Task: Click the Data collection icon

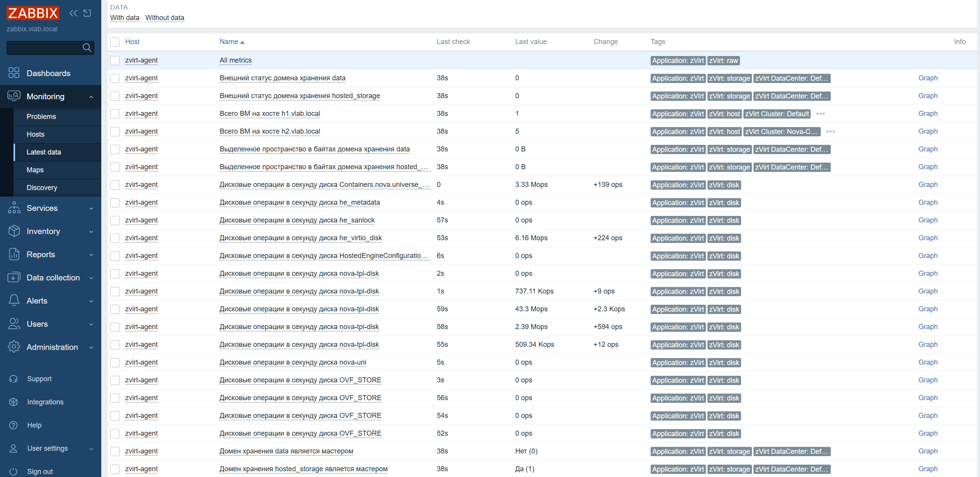Action: tap(14, 277)
